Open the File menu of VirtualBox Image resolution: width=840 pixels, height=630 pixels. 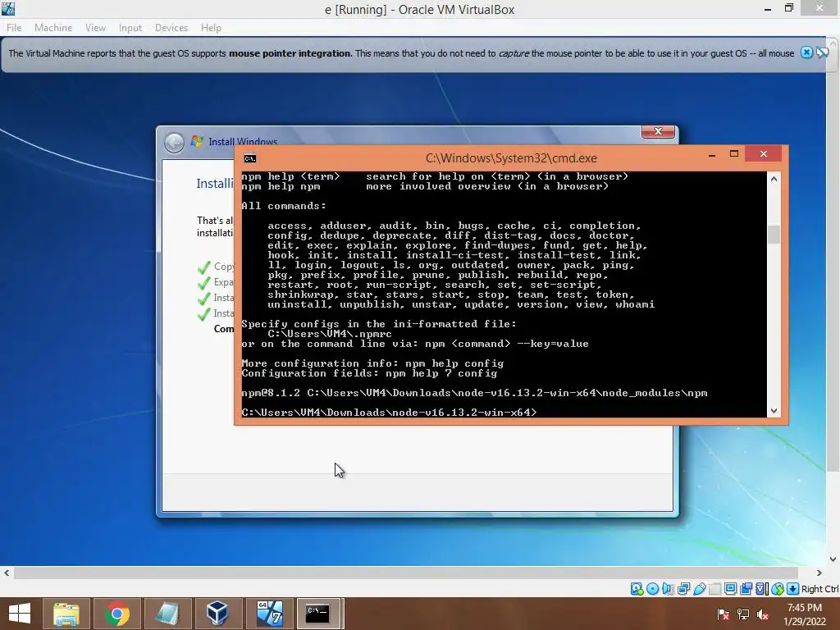coord(14,28)
